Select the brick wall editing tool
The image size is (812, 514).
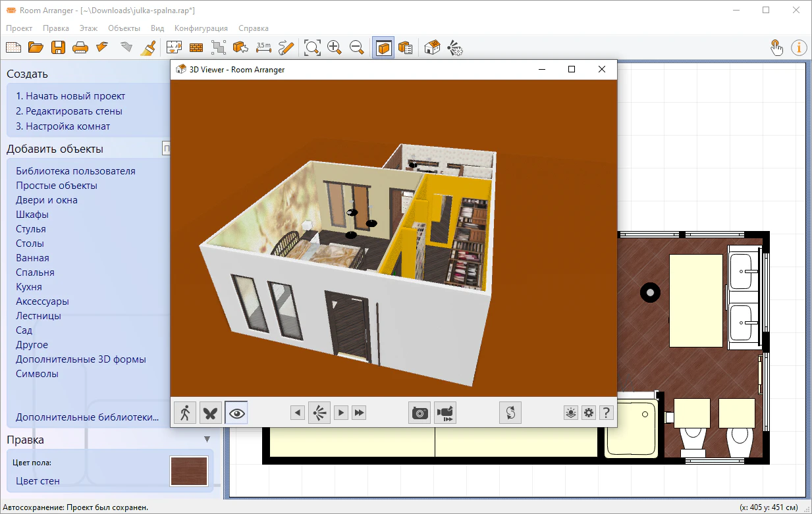196,47
